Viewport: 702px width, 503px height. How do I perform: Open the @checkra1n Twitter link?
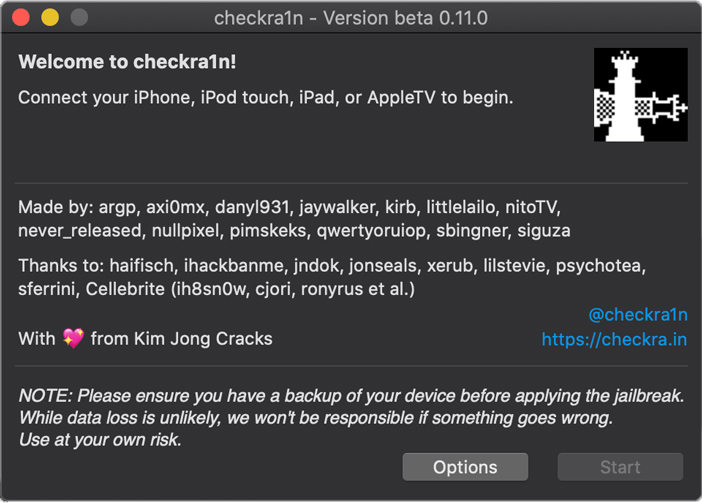[638, 314]
